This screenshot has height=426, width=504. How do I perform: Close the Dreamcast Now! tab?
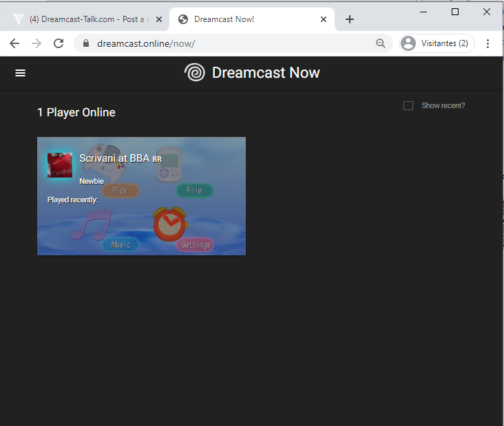(324, 19)
